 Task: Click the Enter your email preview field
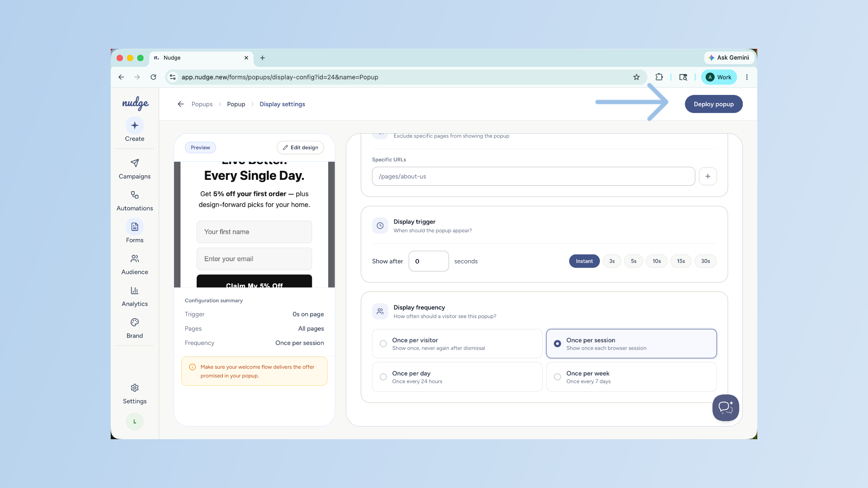click(x=255, y=259)
